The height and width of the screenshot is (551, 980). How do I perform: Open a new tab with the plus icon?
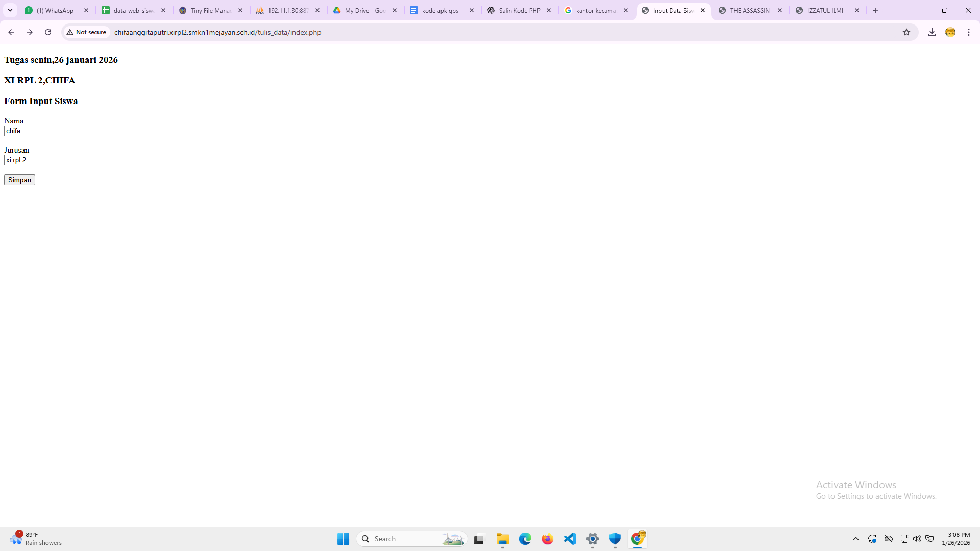point(875,10)
